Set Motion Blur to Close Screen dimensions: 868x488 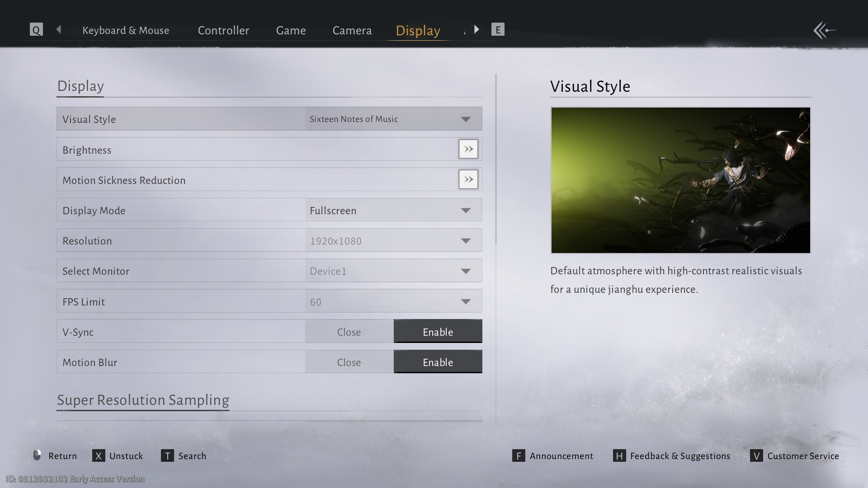point(349,362)
